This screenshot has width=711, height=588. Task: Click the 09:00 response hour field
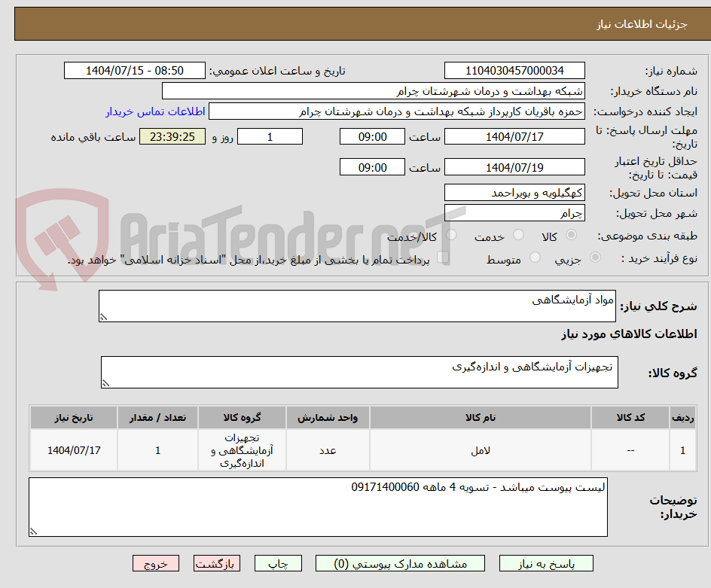372,136
